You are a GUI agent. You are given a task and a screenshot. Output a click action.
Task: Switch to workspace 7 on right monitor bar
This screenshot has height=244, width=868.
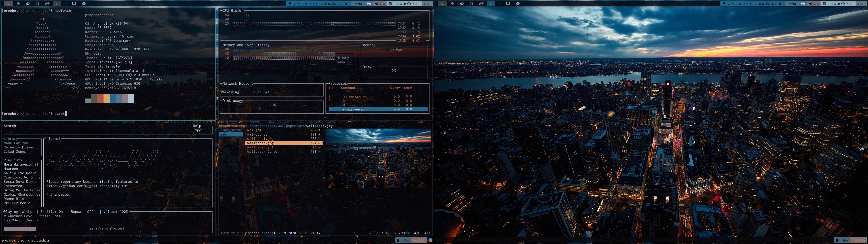click(499, 4)
